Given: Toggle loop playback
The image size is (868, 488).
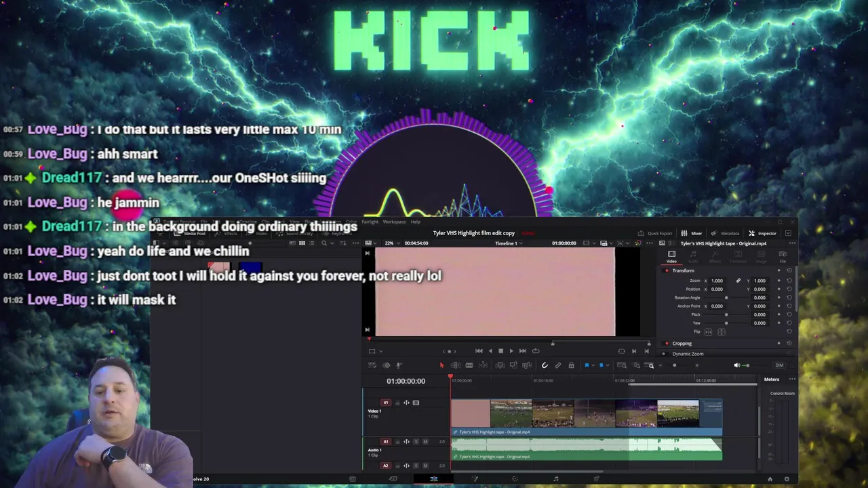Looking at the screenshot, I should [x=536, y=351].
